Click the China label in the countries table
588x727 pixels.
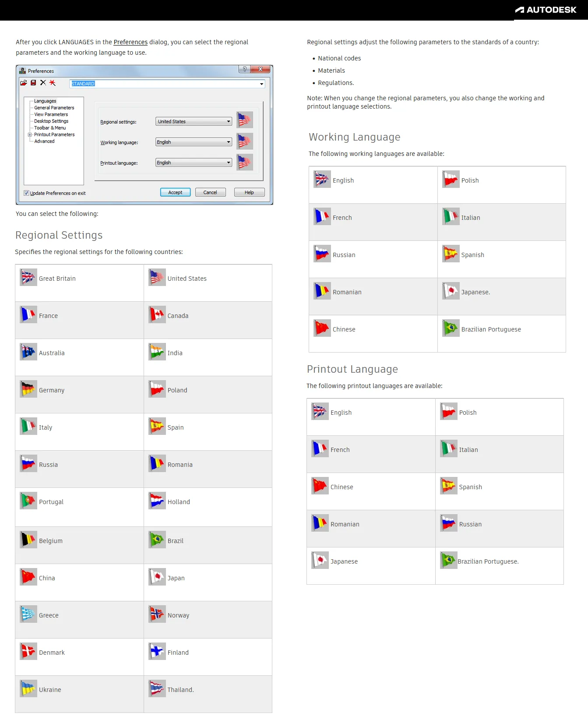[47, 578]
